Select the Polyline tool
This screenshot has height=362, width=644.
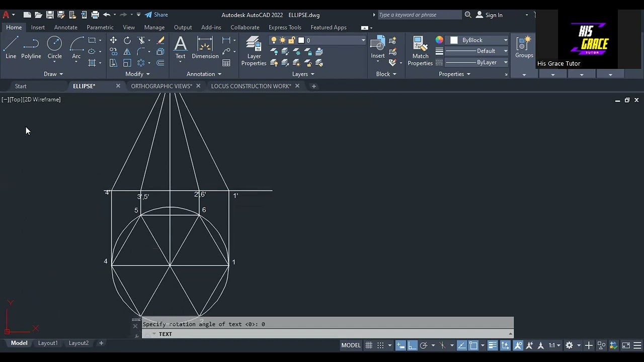tap(31, 48)
